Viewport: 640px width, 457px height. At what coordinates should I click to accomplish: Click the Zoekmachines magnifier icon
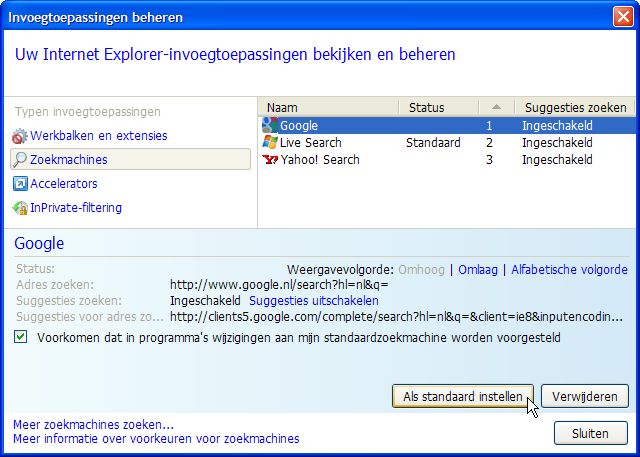(x=20, y=160)
